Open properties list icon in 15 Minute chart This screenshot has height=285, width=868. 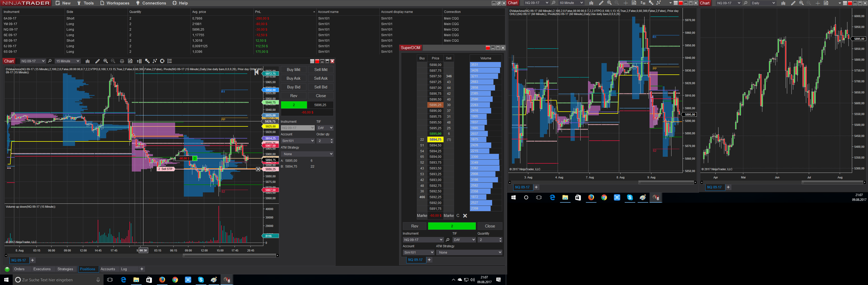pos(170,61)
